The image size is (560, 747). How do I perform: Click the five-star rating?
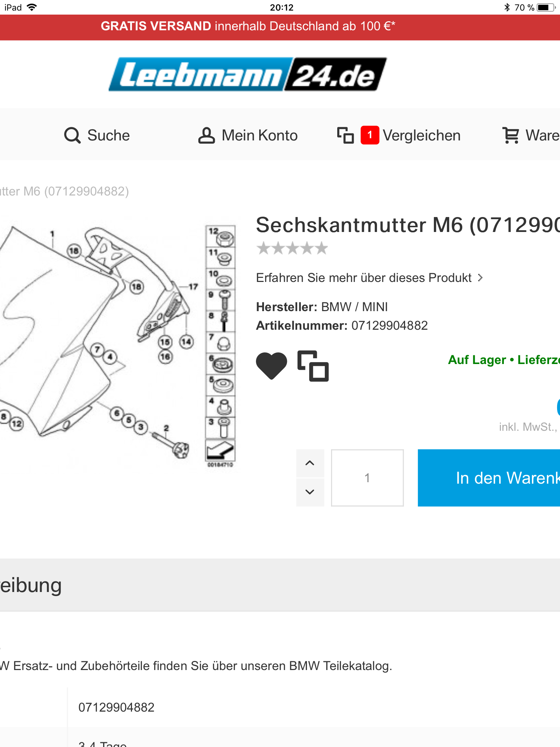292,248
